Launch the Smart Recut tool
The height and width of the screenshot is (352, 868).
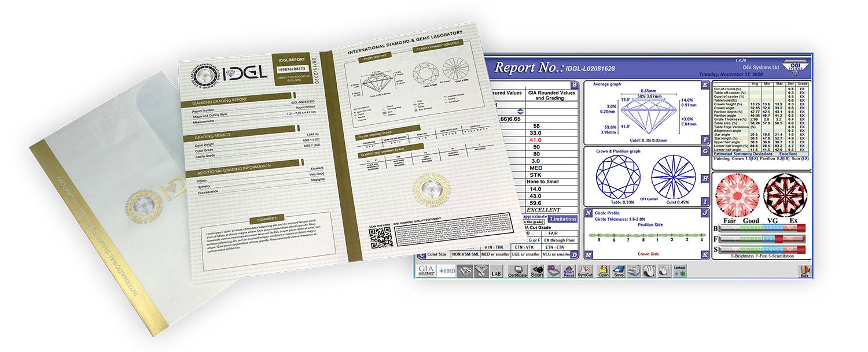click(568, 272)
